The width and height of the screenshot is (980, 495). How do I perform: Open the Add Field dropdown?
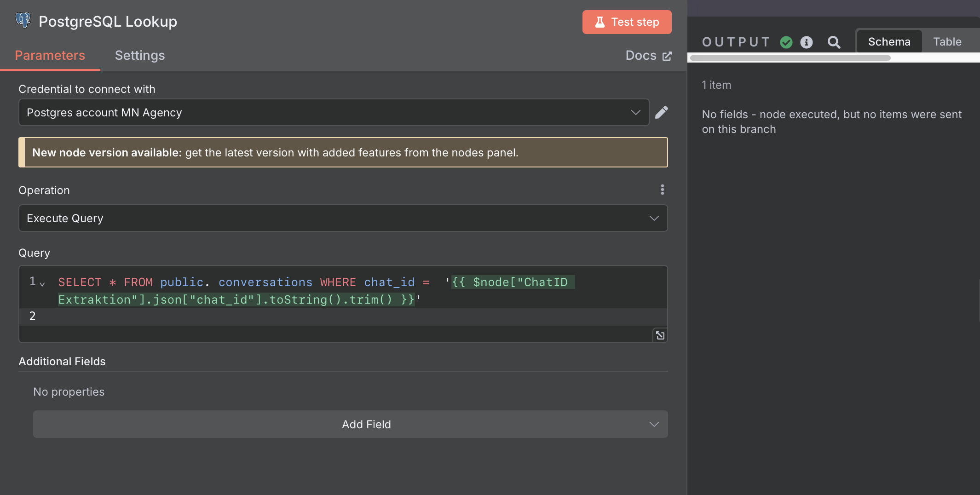[x=351, y=424]
